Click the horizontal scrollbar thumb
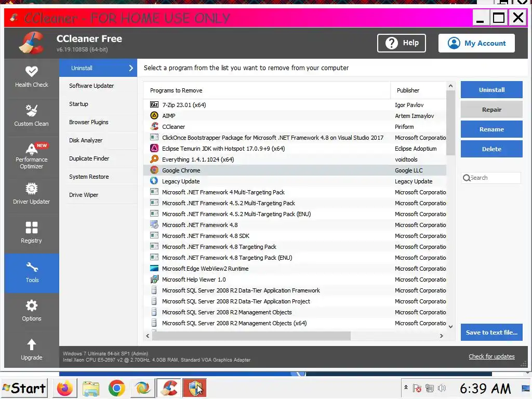 (251, 336)
